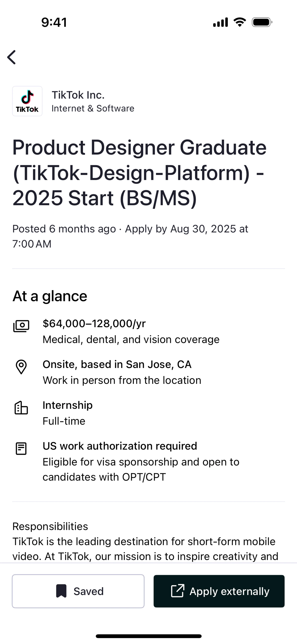Tap the salary money icon
Viewport: 297px width, 644px height.
click(21, 326)
